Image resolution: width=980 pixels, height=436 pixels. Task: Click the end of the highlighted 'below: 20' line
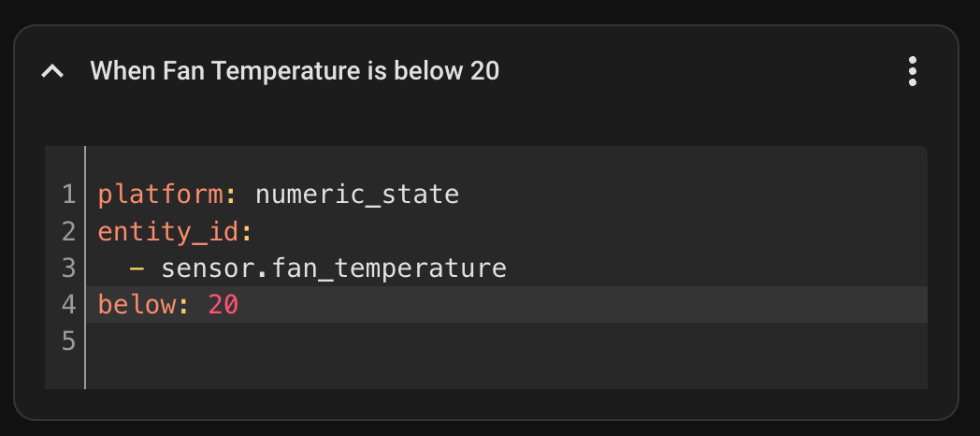(x=582, y=305)
